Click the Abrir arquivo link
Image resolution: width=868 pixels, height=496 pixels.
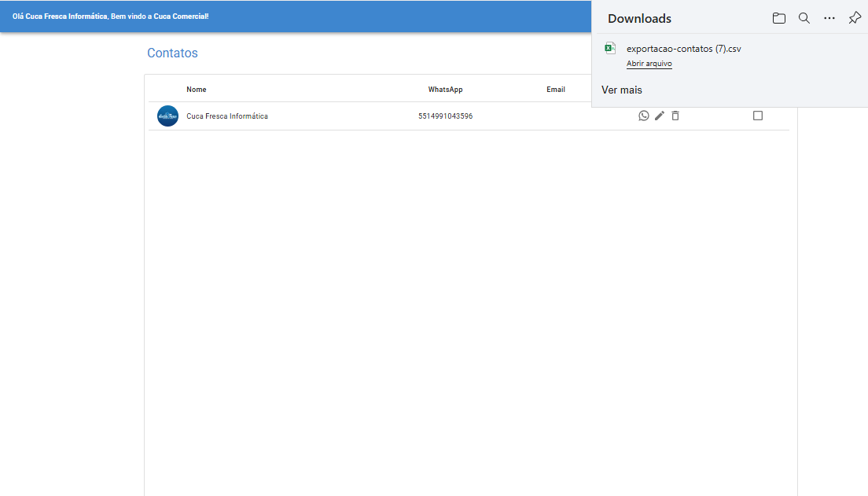click(649, 64)
